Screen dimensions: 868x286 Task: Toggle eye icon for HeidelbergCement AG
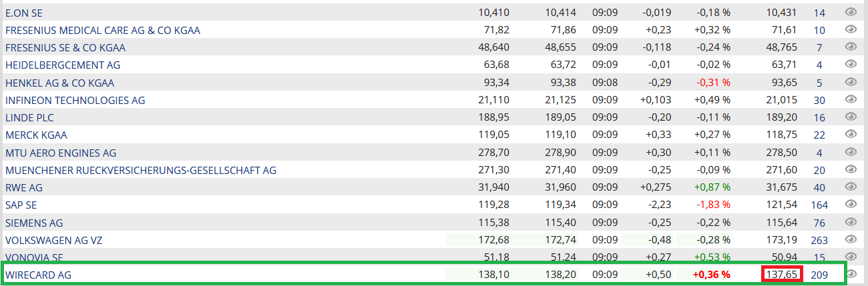point(850,64)
